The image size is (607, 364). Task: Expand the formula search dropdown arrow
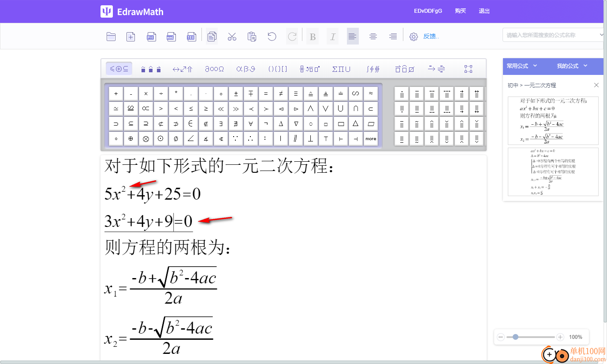601,35
